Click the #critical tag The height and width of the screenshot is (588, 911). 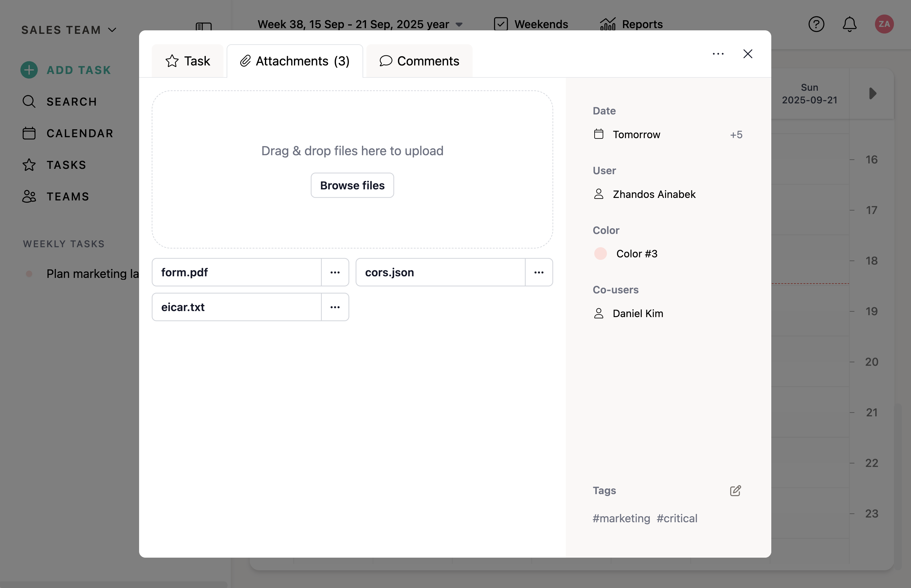(676, 518)
